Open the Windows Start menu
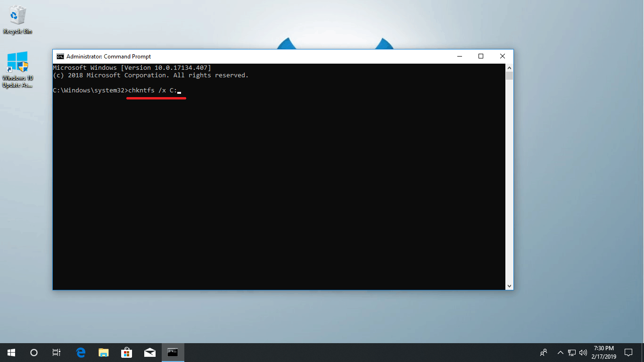 [11, 353]
